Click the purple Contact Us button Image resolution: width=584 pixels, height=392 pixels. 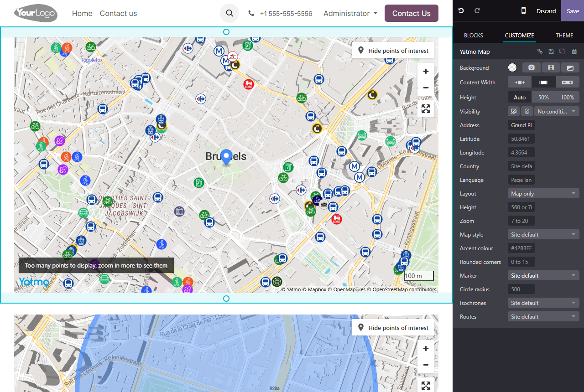[x=412, y=13]
